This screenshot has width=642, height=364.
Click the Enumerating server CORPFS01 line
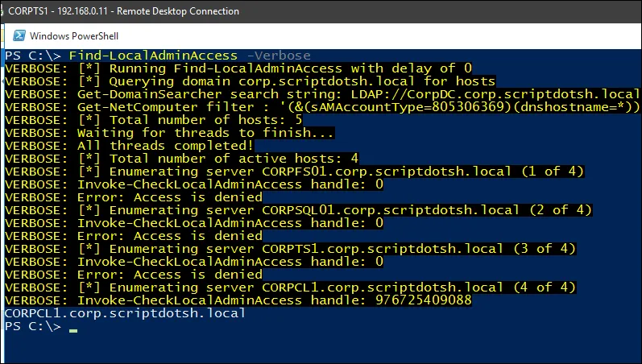click(x=294, y=172)
